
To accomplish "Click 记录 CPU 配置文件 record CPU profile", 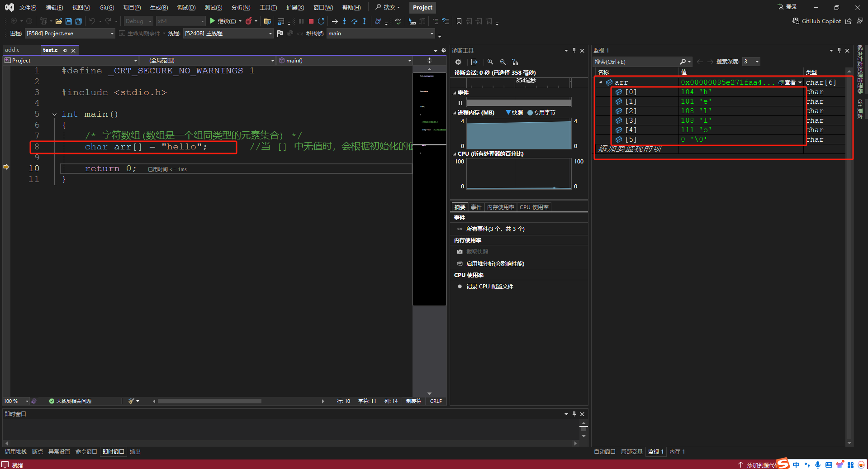I will (489, 287).
